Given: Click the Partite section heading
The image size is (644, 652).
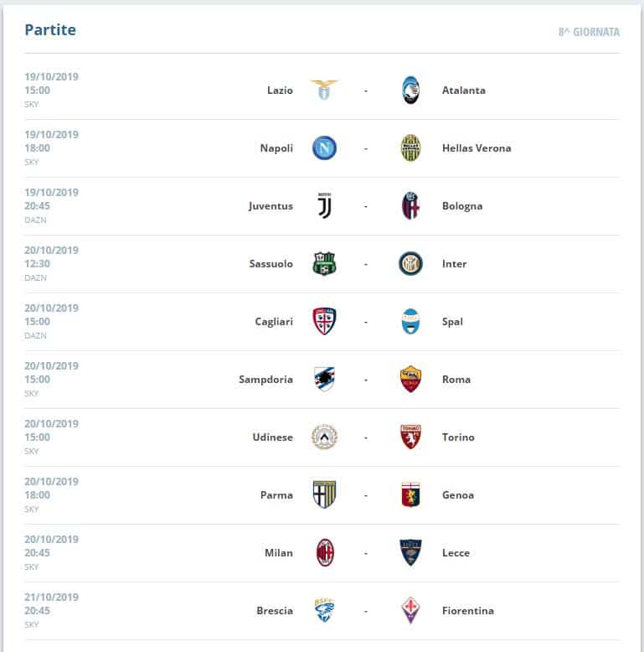Looking at the screenshot, I should pos(50,30).
